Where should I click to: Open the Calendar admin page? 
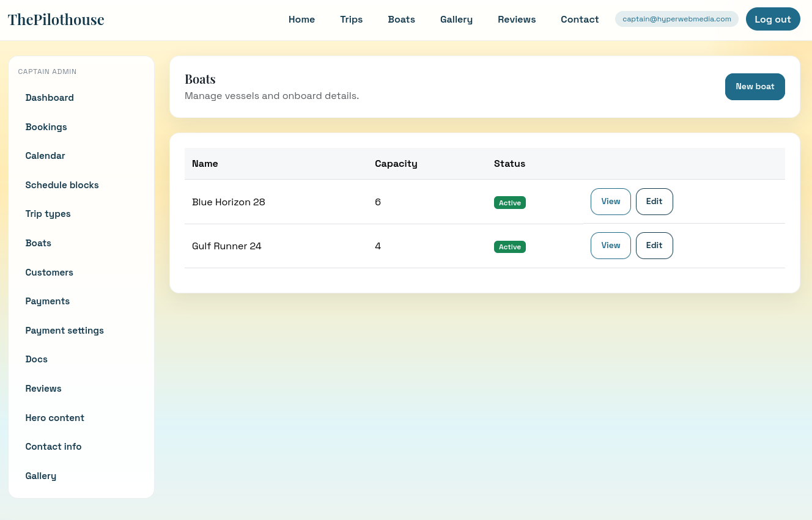click(45, 156)
